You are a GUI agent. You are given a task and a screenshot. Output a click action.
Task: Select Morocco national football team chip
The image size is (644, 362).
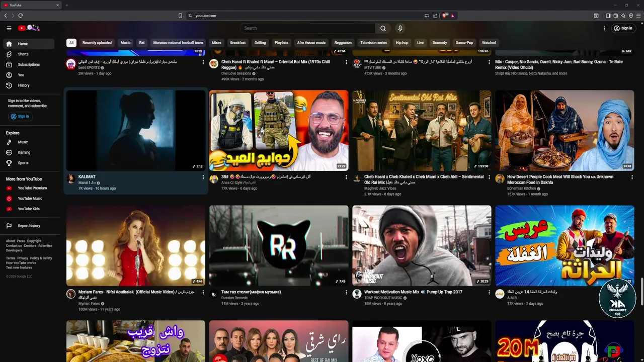click(x=178, y=43)
